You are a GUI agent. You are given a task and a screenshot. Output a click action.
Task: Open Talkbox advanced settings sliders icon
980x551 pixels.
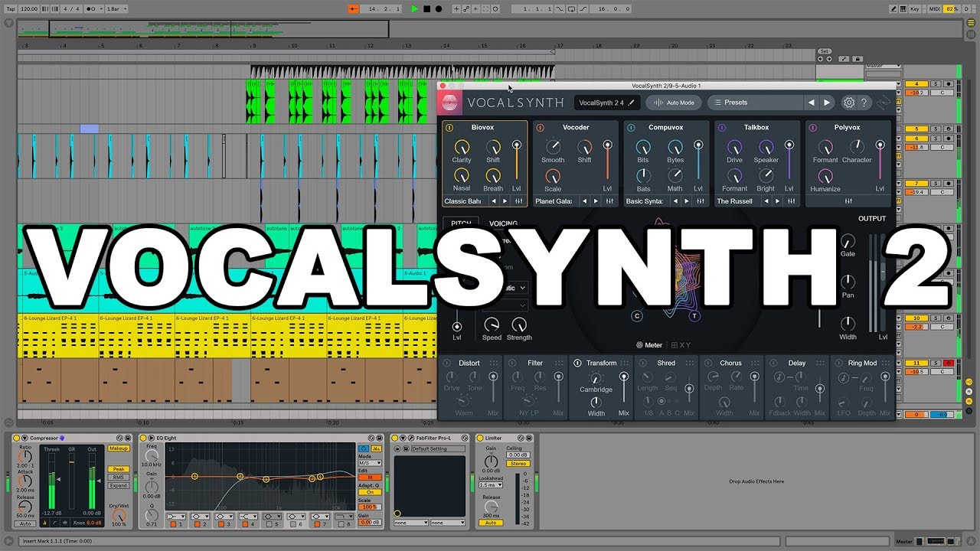pos(791,201)
